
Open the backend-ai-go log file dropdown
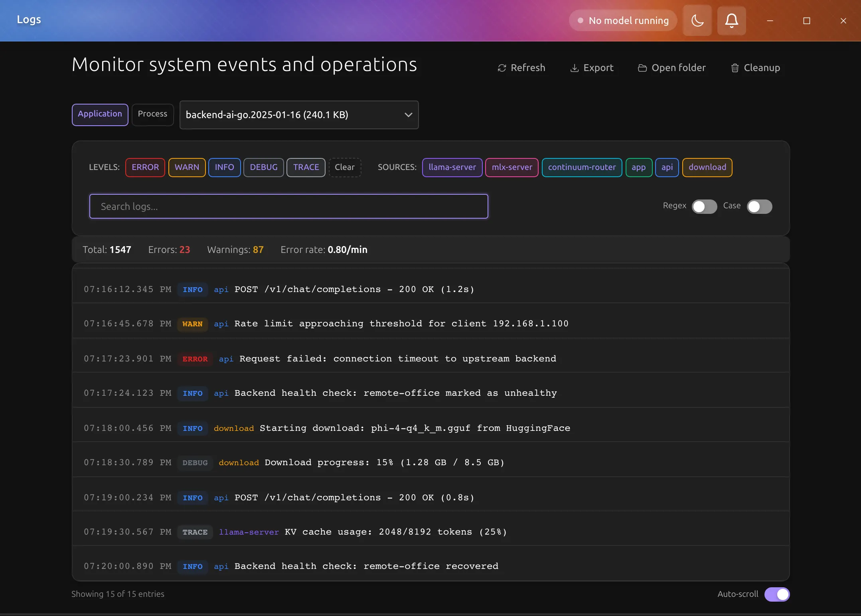point(299,115)
